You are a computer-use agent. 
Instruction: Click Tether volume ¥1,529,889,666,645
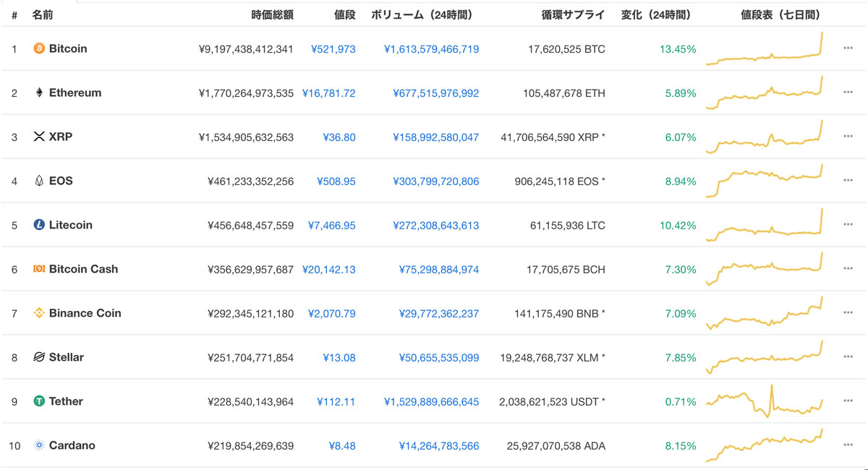coord(432,402)
